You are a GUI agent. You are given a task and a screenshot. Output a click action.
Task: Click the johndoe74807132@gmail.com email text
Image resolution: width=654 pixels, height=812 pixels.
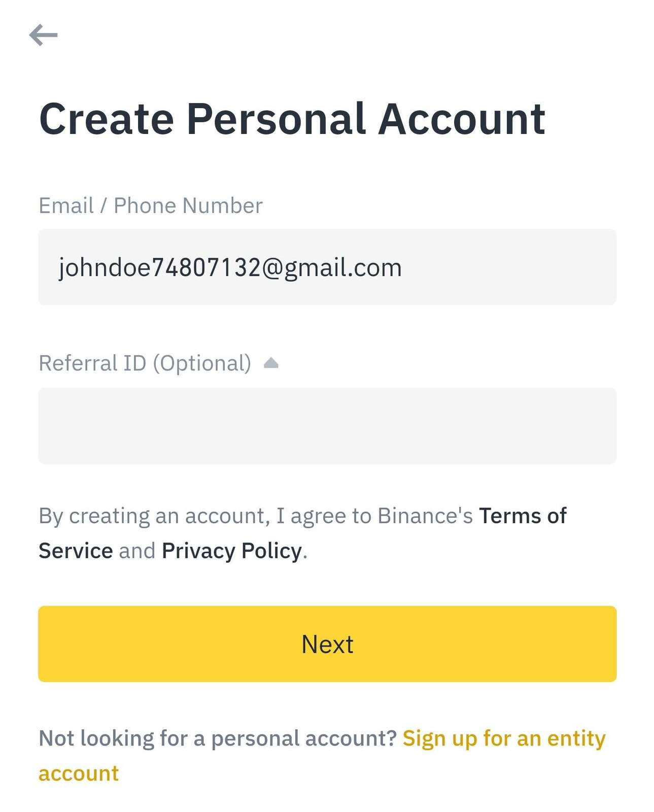[x=230, y=267]
